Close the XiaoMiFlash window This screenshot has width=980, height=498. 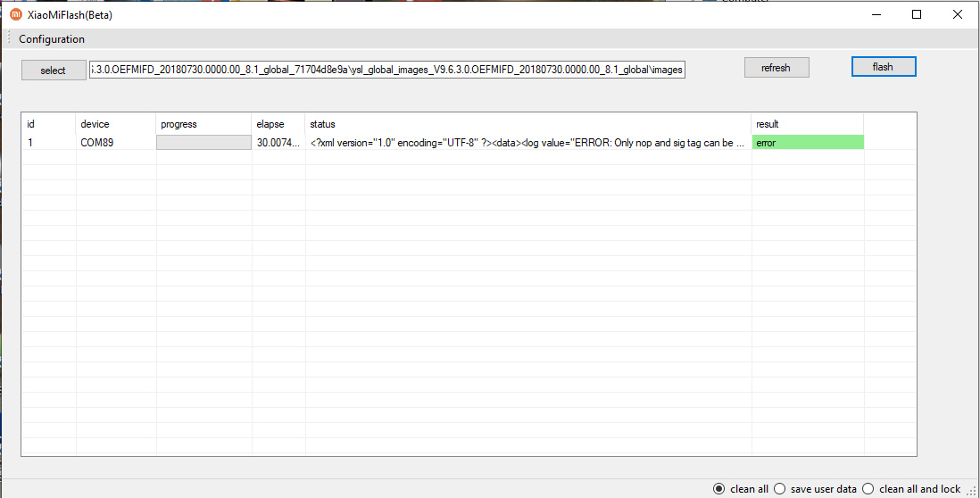958,14
